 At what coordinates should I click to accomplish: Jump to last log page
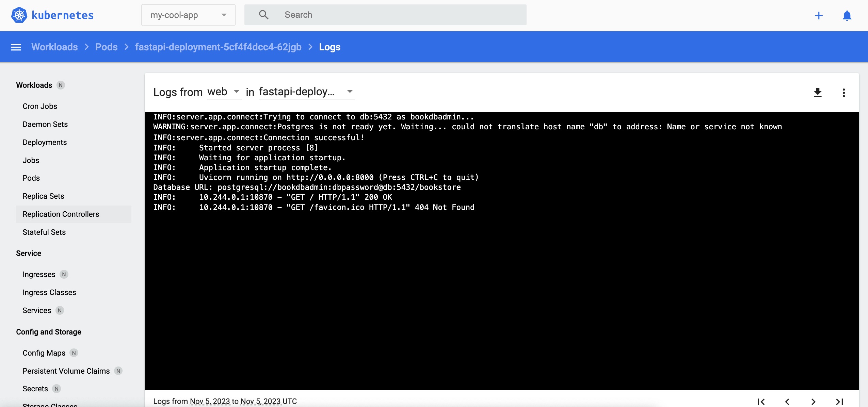pyautogui.click(x=839, y=402)
